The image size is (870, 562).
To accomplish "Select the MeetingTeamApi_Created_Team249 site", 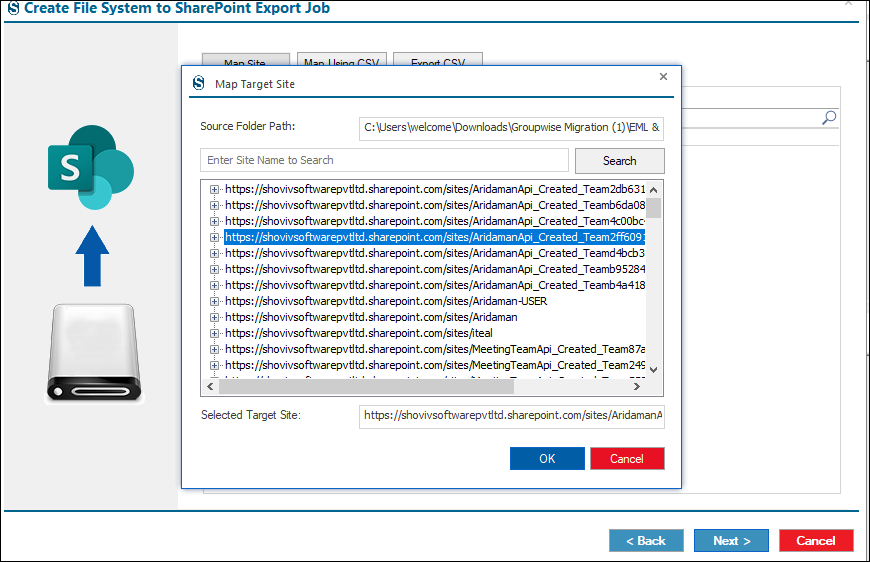I will pyautogui.click(x=435, y=366).
